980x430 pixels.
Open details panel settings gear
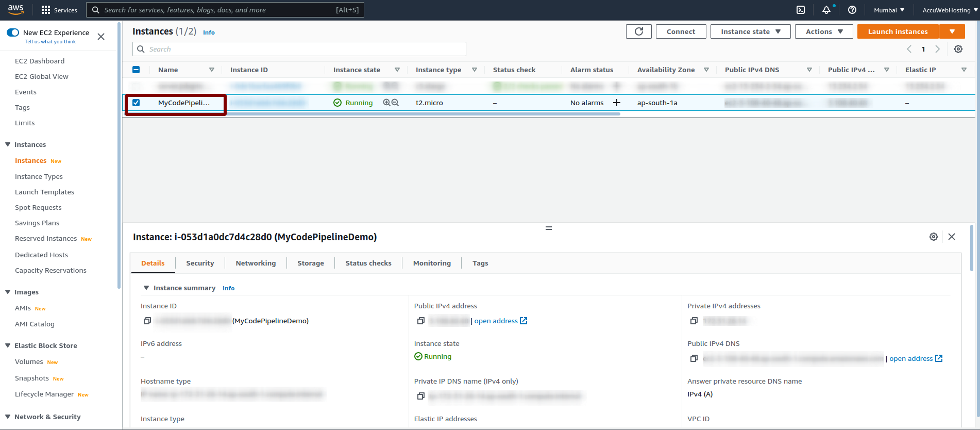coord(934,237)
